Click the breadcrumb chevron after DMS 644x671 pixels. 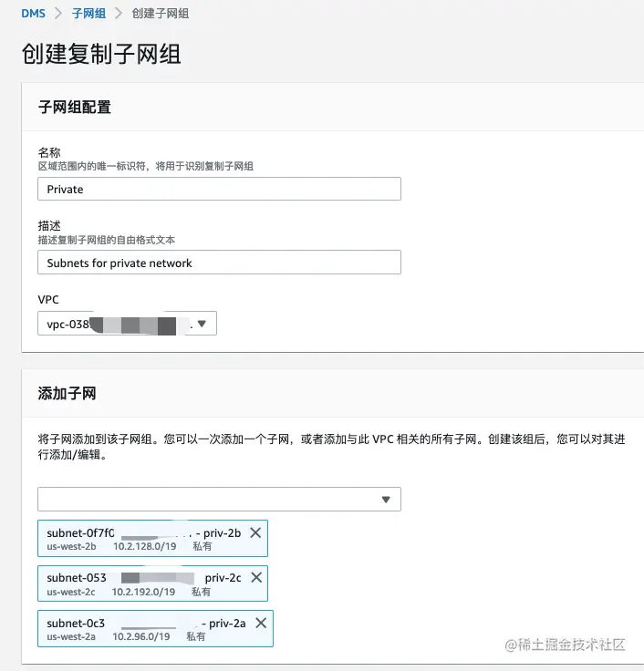58,14
